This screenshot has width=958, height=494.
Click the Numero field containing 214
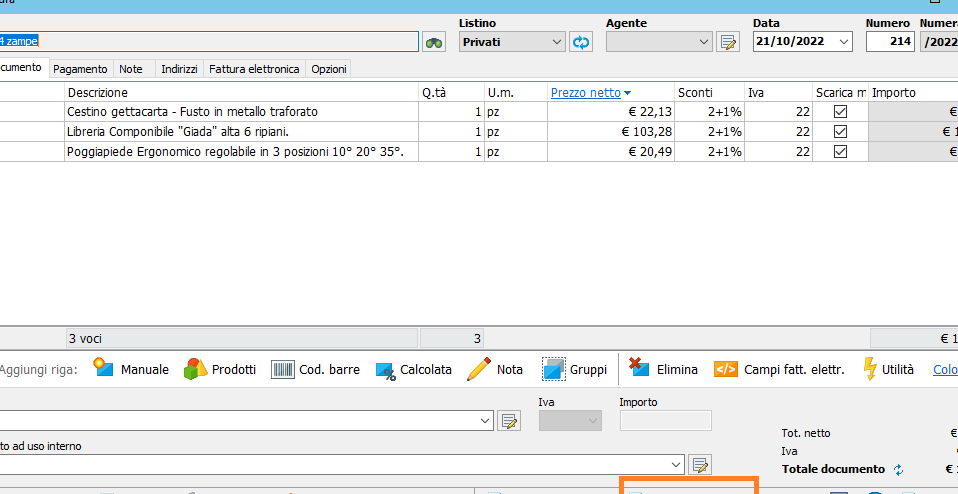click(890, 42)
